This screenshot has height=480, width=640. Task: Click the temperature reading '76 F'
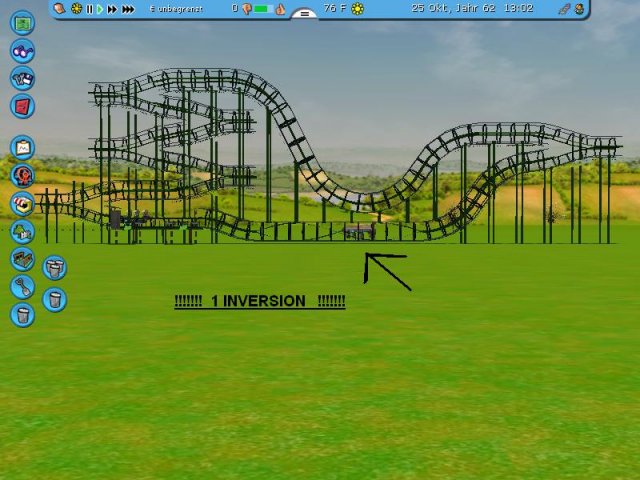point(335,8)
